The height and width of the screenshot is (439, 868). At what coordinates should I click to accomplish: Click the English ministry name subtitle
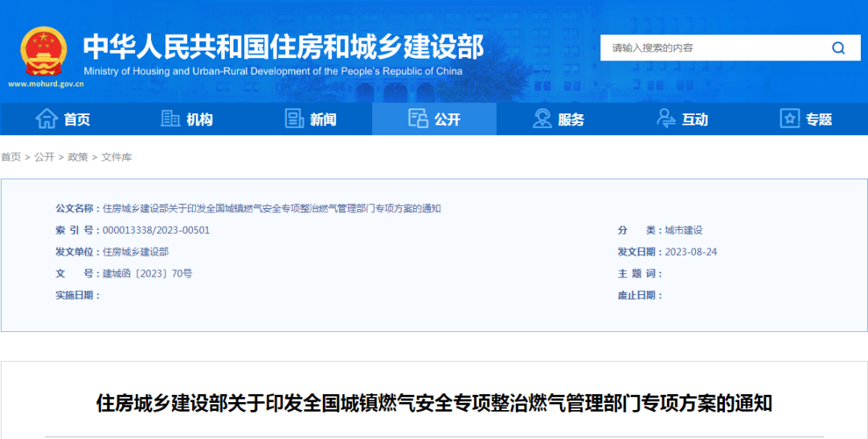273,72
